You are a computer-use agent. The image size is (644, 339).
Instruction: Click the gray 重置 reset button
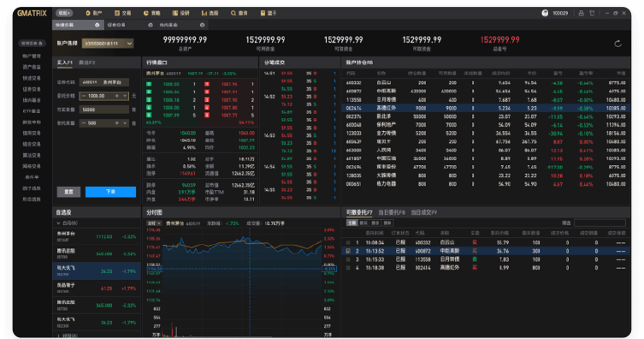[68, 192]
